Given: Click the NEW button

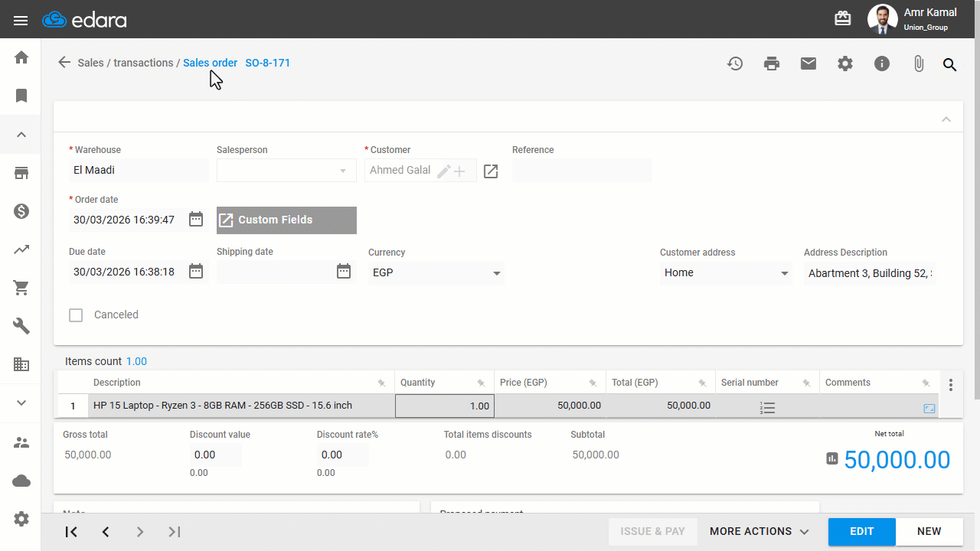Looking at the screenshot, I should (x=929, y=532).
